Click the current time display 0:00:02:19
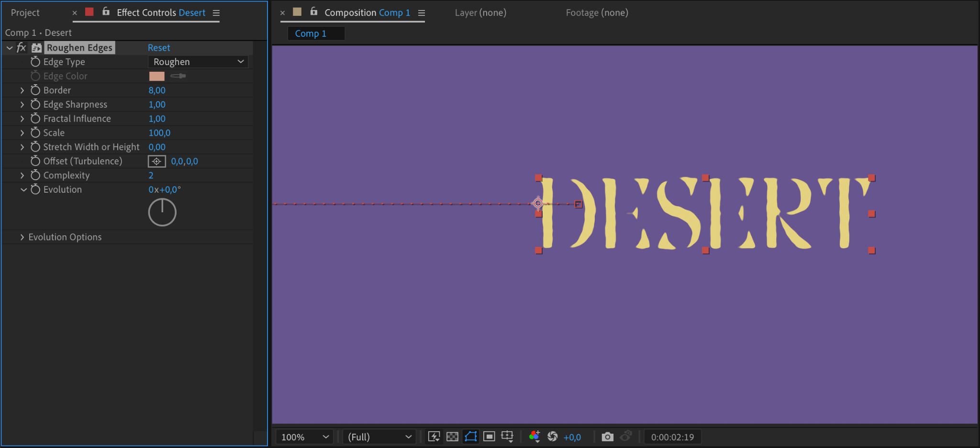The image size is (980, 448). point(672,437)
